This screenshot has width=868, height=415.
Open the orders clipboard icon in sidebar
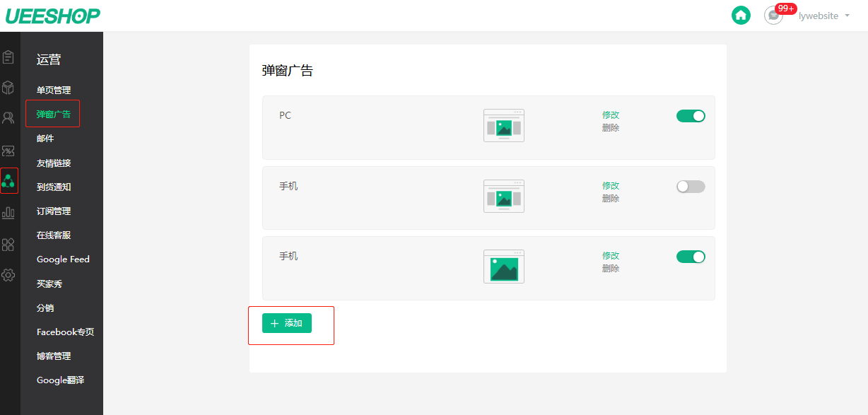[x=8, y=57]
